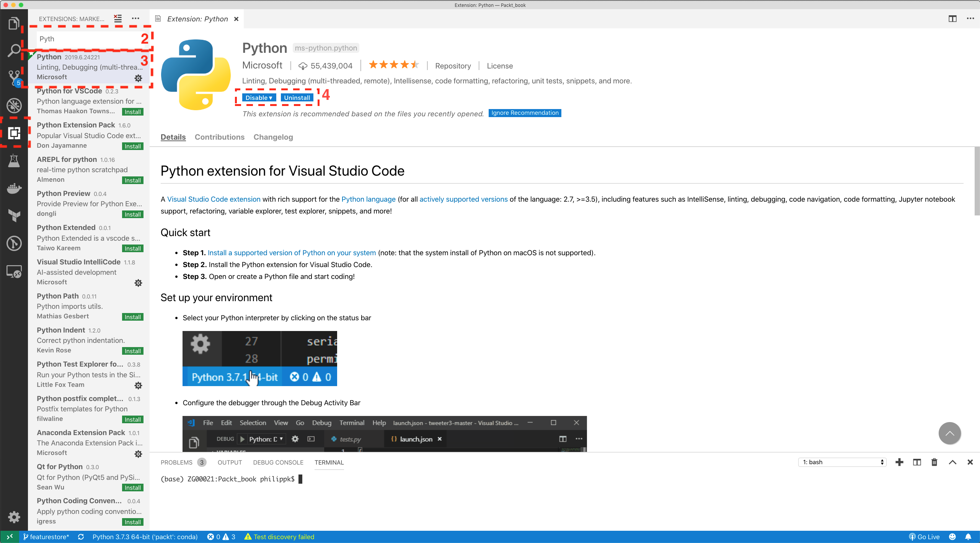
Task: Switch to the Details tab
Action: click(x=173, y=137)
